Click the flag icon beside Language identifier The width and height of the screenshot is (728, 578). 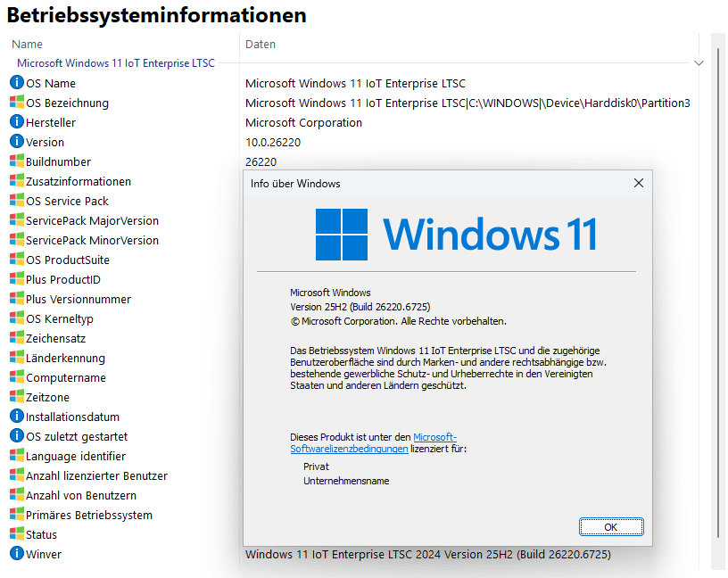point(17,456)
